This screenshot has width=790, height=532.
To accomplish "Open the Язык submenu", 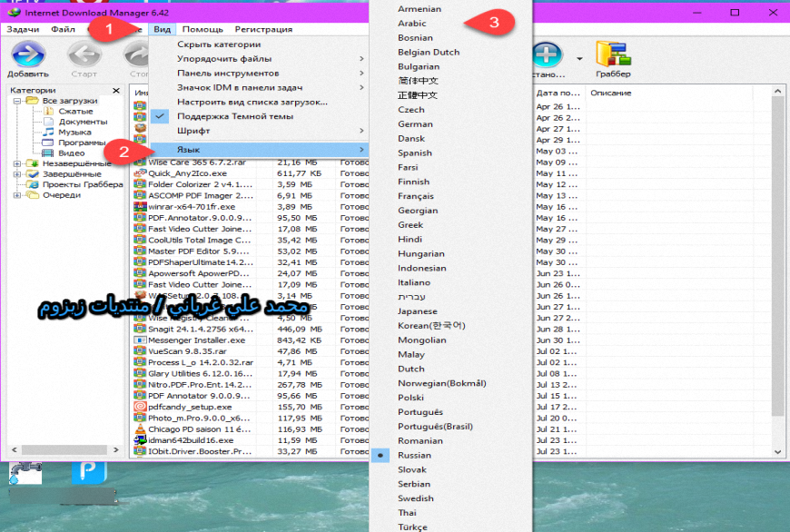I will [x=259, y=150].
